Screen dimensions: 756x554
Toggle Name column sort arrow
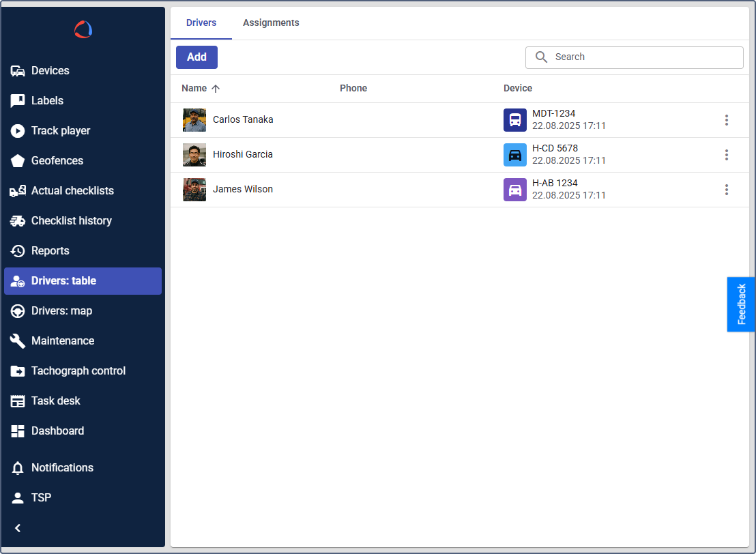coord(216,88)
